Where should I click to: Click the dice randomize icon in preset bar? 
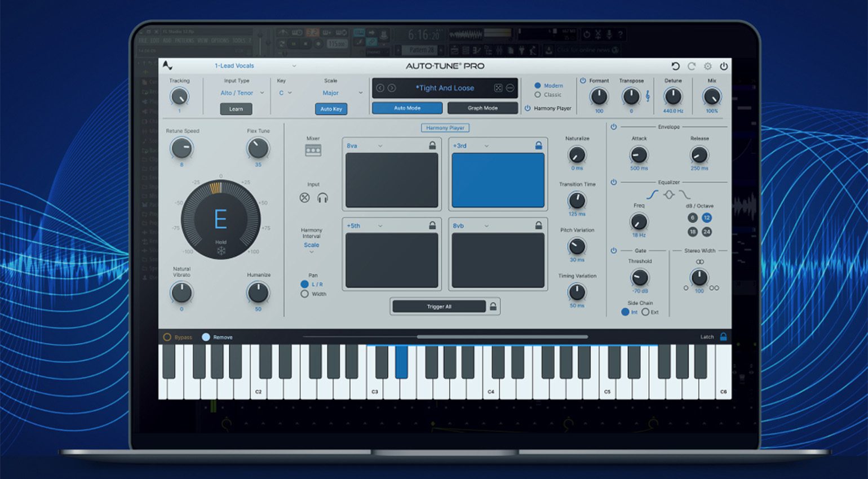point(498,88)
